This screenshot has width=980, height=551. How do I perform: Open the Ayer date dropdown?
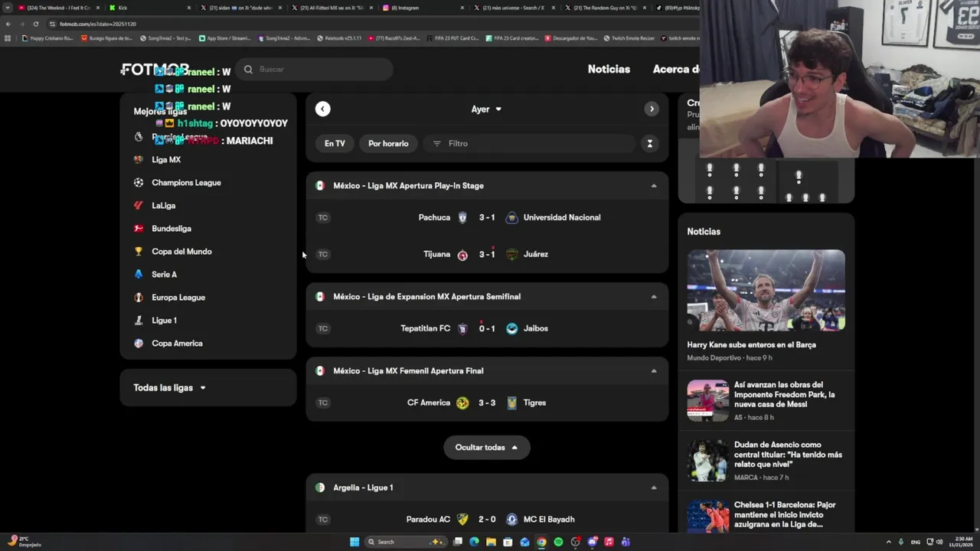[487, 109]
